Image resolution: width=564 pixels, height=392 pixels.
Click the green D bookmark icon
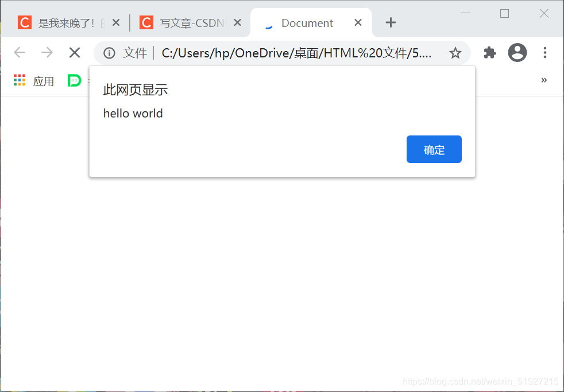(74, 80)
